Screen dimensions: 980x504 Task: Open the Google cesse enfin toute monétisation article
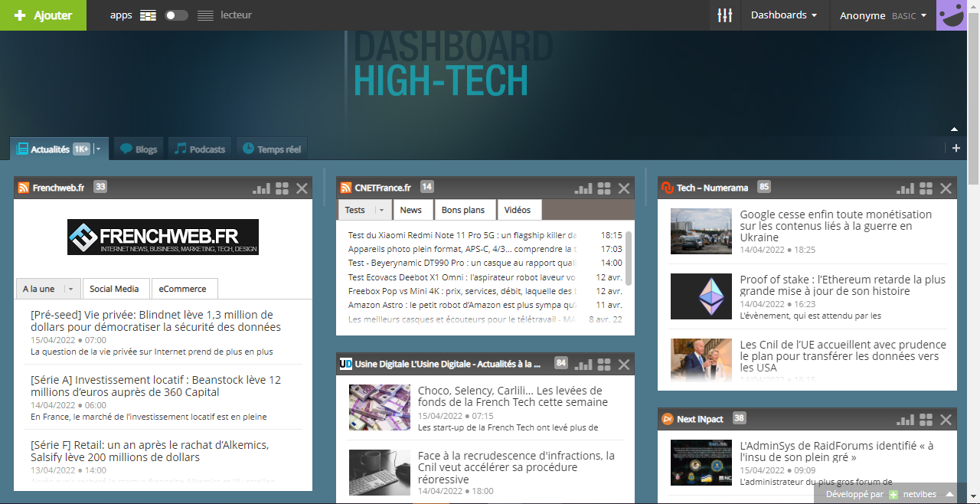pos(836,226)
